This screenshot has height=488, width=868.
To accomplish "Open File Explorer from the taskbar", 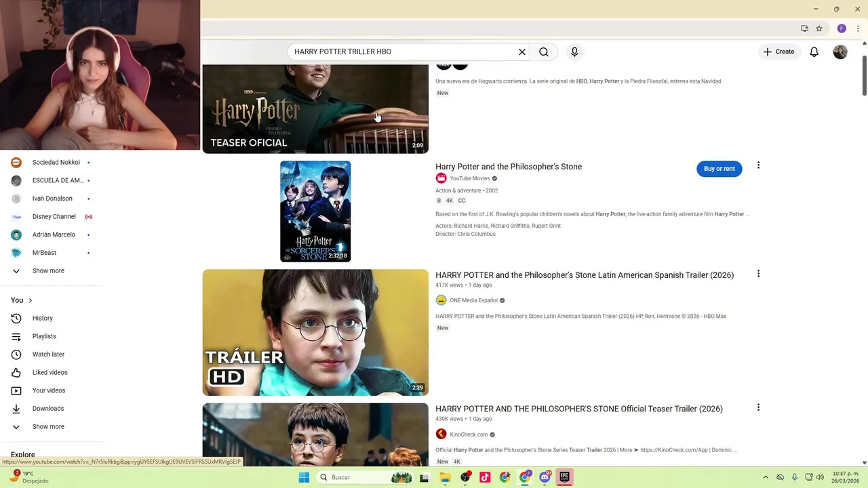I will (445, 477).
